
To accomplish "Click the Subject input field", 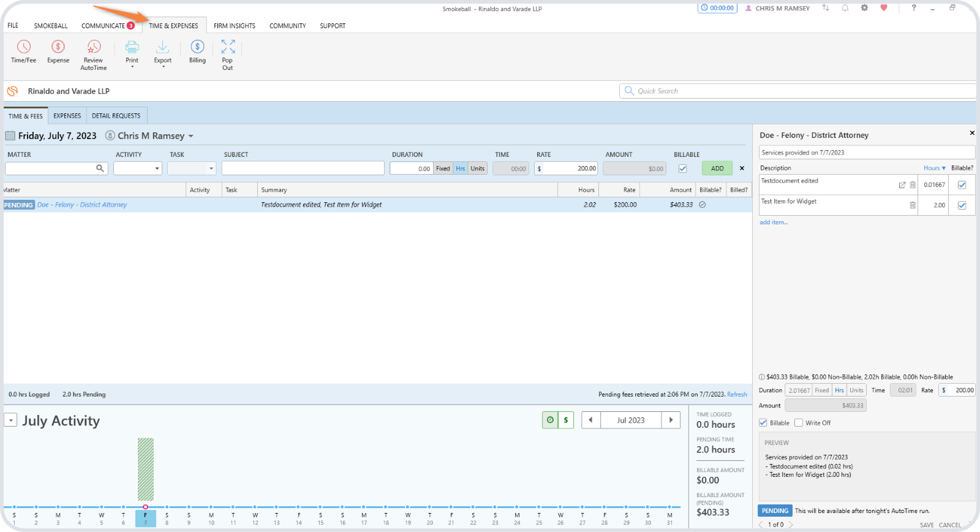I will pyautogui.click(x=303, y=168).
